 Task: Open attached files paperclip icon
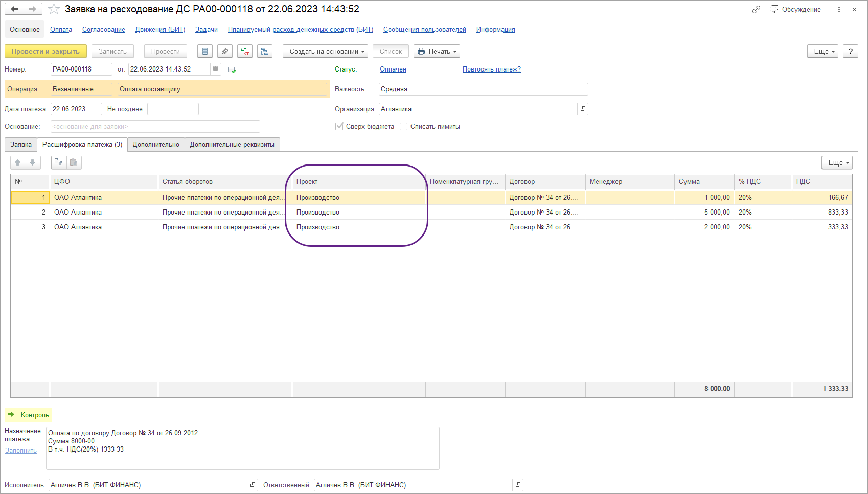[x=225, y=51]
